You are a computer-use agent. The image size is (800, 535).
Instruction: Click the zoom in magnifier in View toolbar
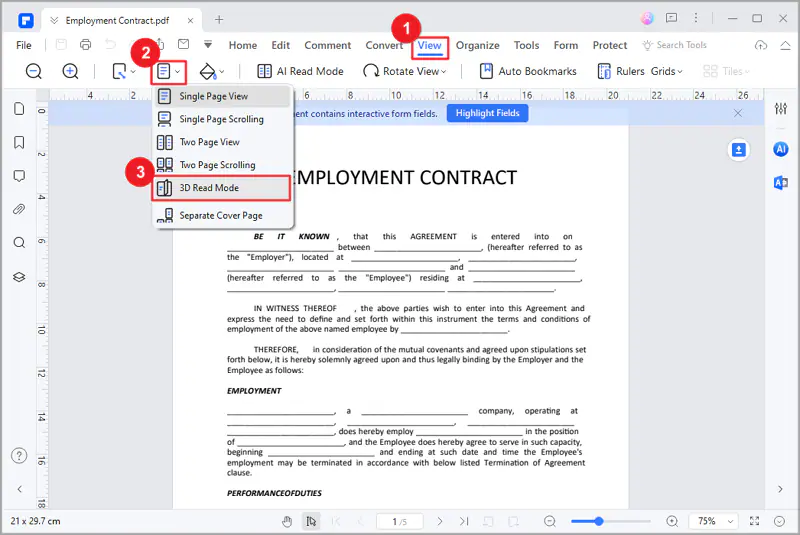click(70, 71)
